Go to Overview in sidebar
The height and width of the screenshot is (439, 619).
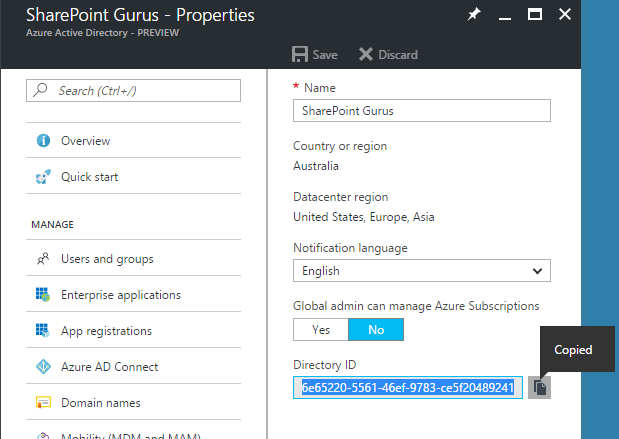85,141
